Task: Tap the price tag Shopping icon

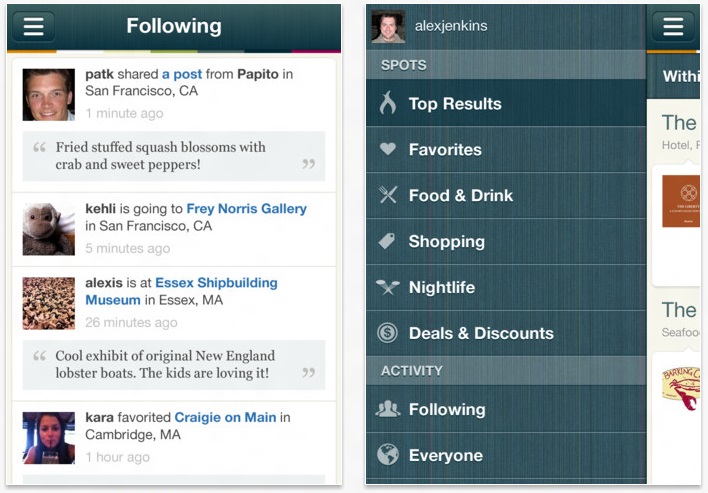Action: (x=388, y=241)
